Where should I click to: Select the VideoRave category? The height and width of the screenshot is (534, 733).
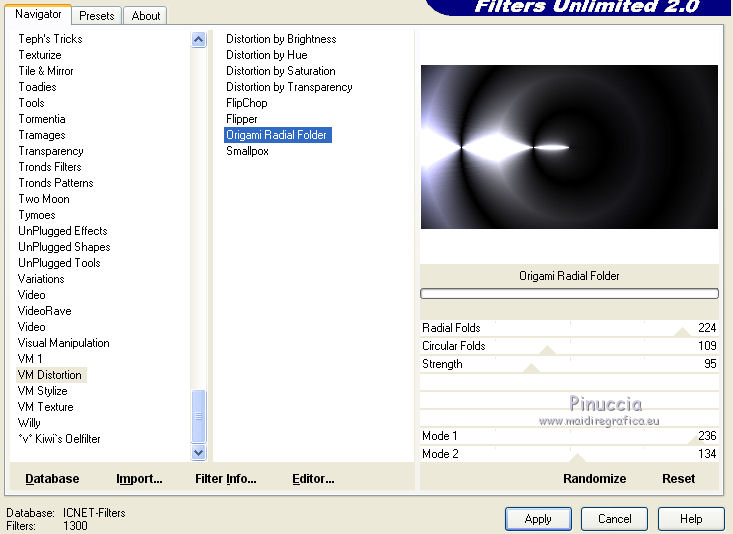[44, 311]
